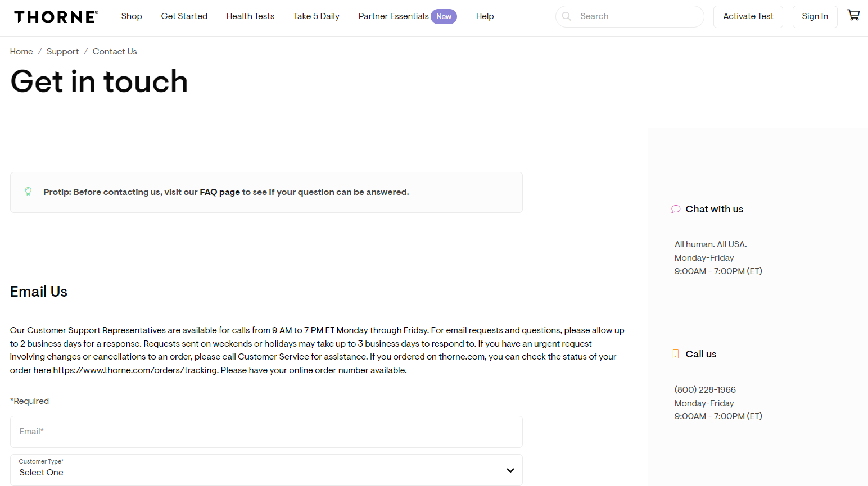Open Take 5 Daily
The height and width of the screenshot is (486, 868).
[317, 16]
